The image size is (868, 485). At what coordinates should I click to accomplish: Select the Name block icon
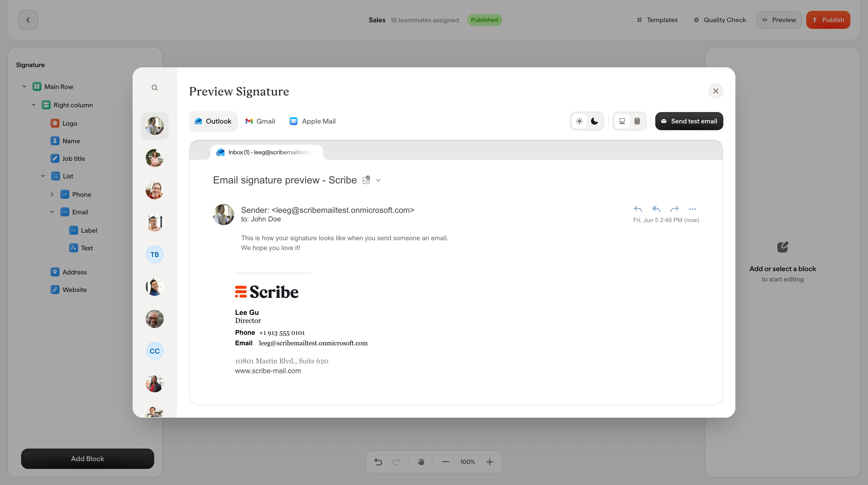(55, 141)
